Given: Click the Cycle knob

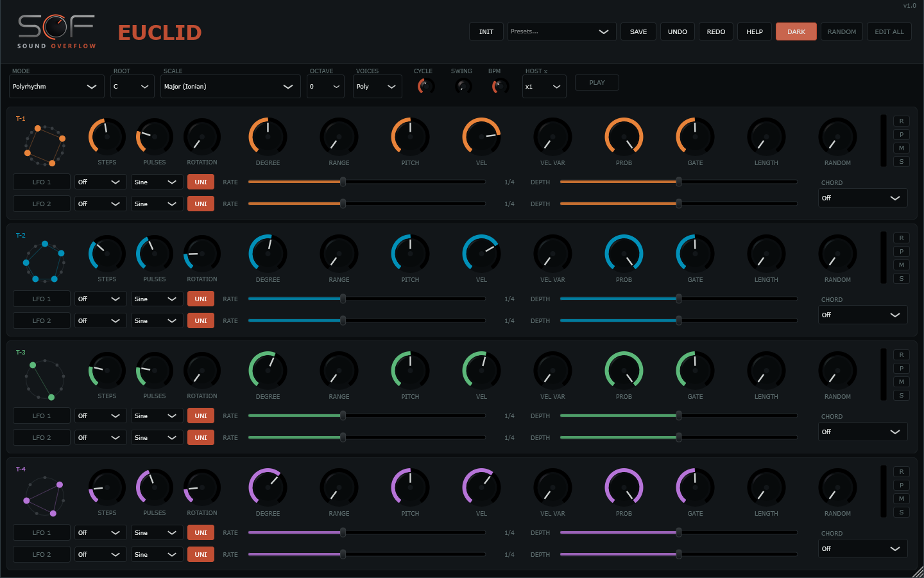Looking at the screenshot, I should [x=425, y=85].
